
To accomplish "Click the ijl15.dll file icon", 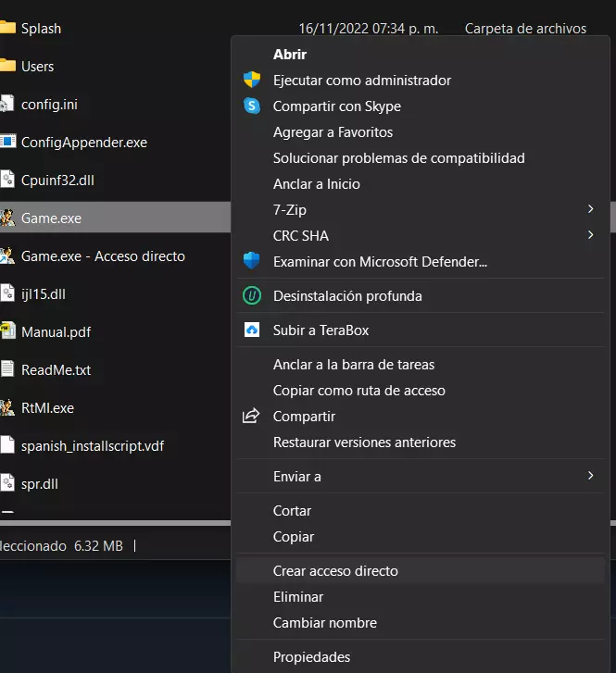I will point(6,294).
